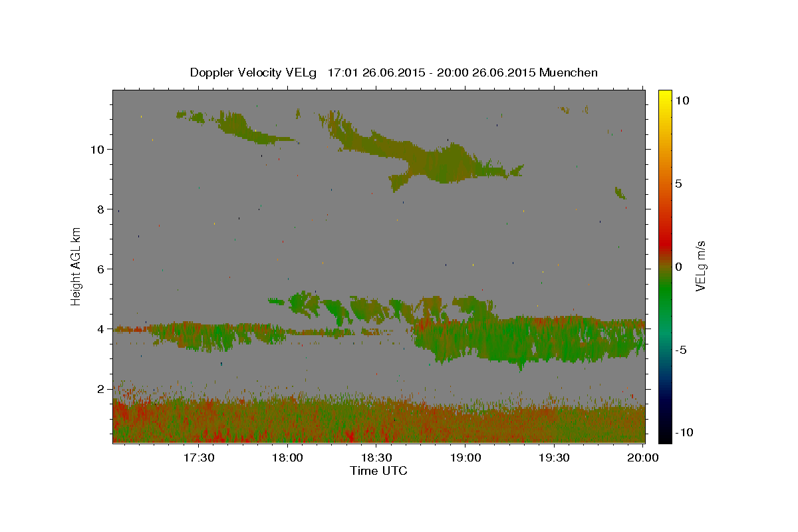Click the yellow top of the colorbar
Viewport: 798px width, 532px height.
(664, 94)
